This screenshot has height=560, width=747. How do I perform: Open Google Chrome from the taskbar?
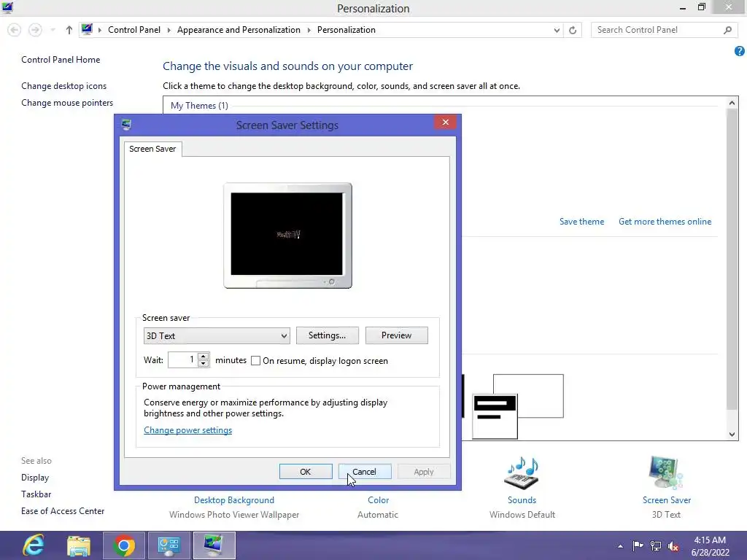pos(124,545)
